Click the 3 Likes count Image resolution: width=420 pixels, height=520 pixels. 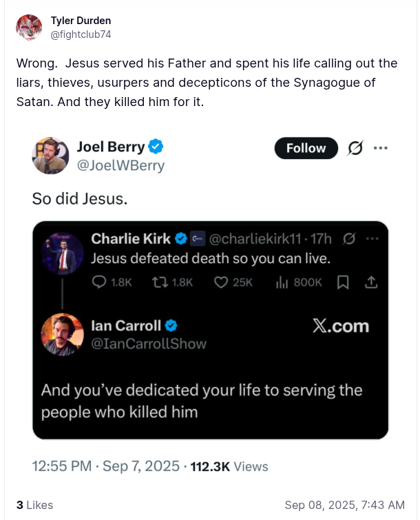point(34,505)
